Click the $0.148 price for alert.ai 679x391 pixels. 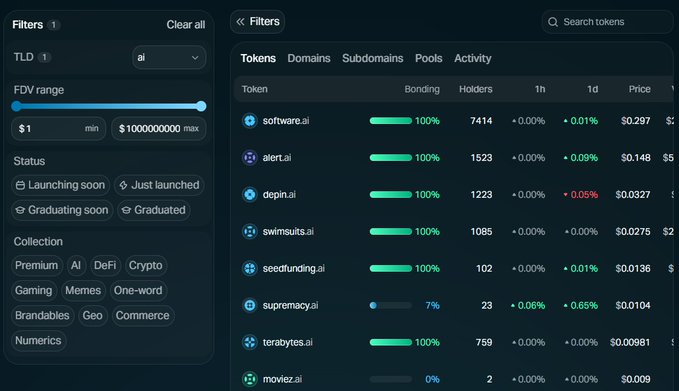(x=635, y=158)
